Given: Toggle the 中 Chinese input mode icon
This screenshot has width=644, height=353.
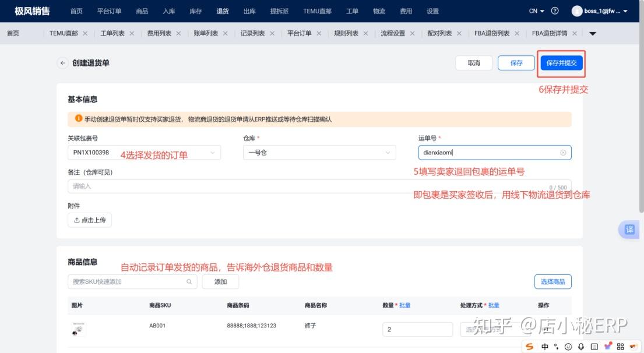Looking at the screenshot, I should point(544,347).
